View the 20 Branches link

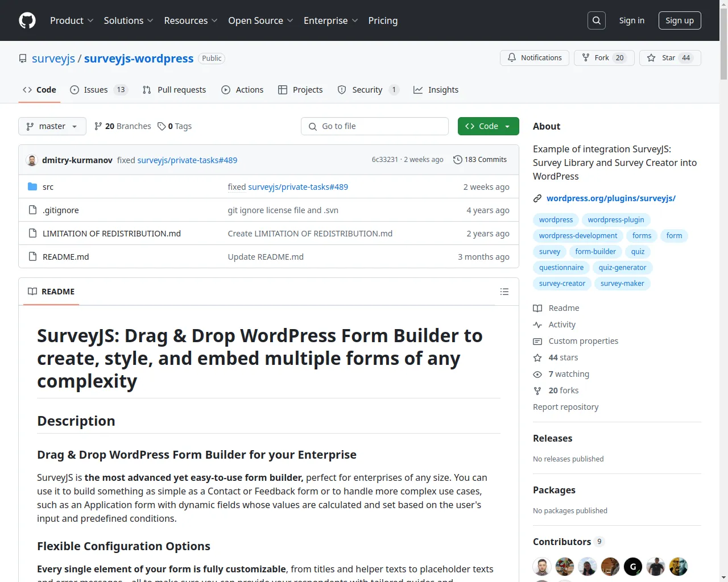point(123,126)
